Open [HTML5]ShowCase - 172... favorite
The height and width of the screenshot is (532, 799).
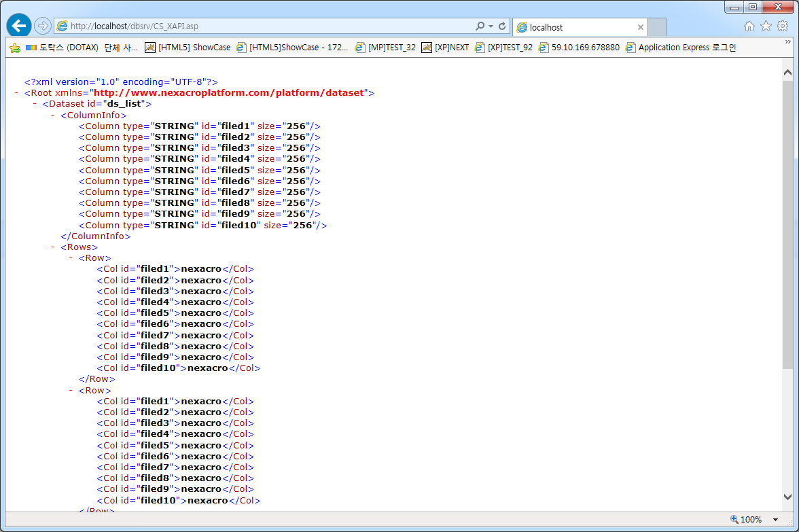(292, 48)
